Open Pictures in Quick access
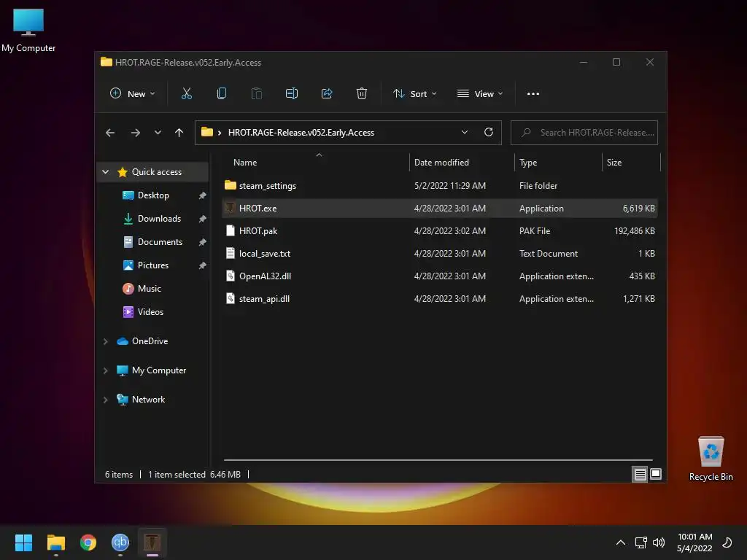Screen dimensions: 747x560 [153, 265]
